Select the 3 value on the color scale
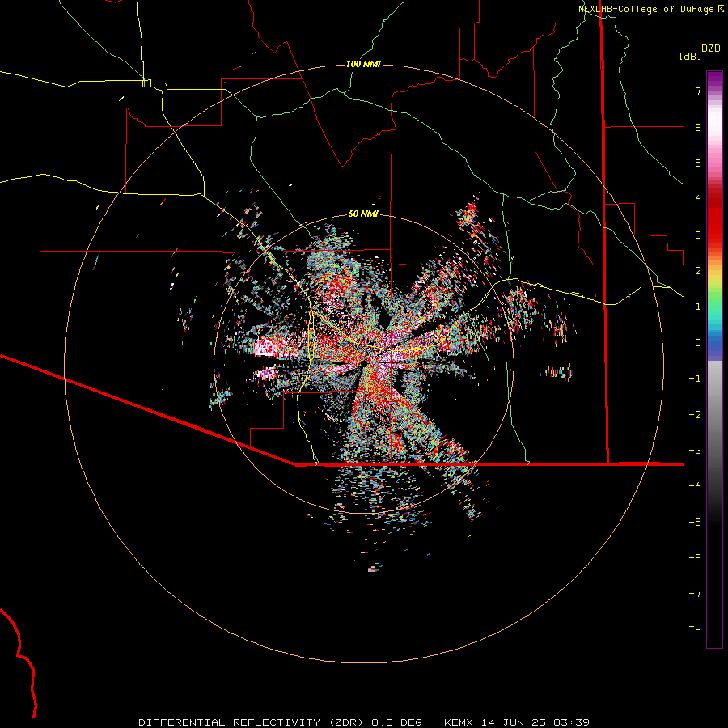The image size is (728, 728). 698,235
